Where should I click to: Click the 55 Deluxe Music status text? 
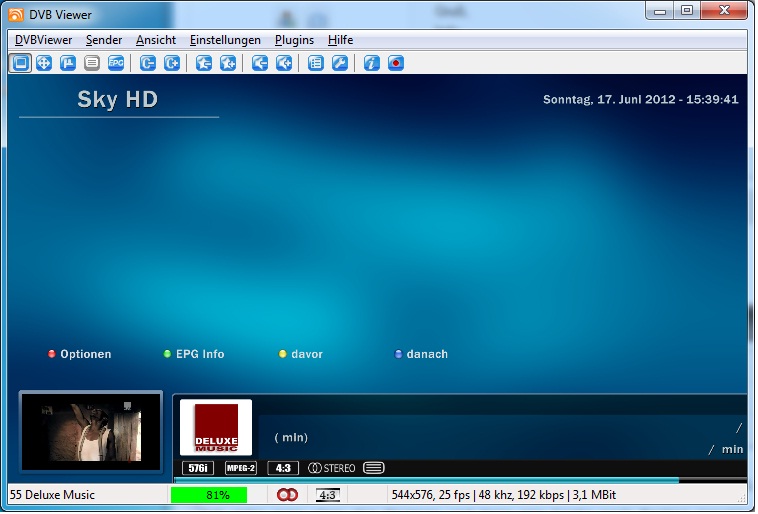coord(52,495)
